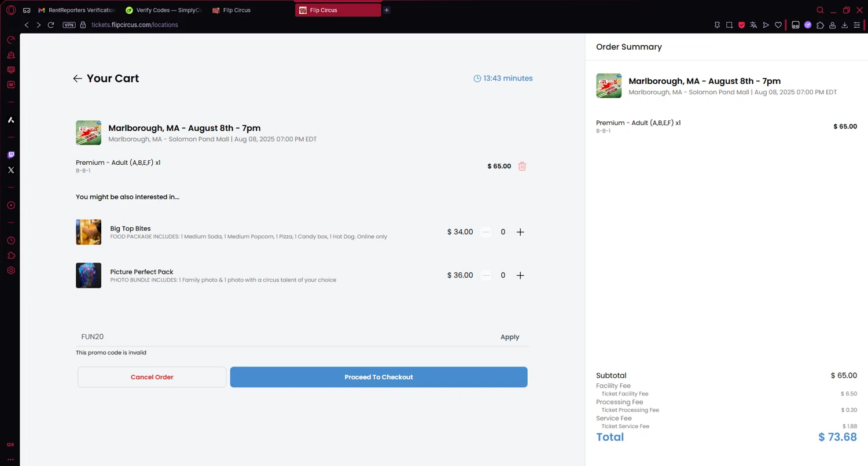Image resolution: width=868 pixels, height=466 pixels.
Task: Open the easy setup sliders icon
Action: click(857, 25)
